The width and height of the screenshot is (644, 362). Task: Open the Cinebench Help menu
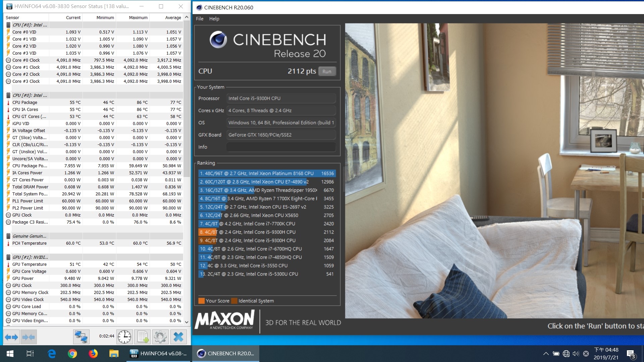tap(214, 19)
